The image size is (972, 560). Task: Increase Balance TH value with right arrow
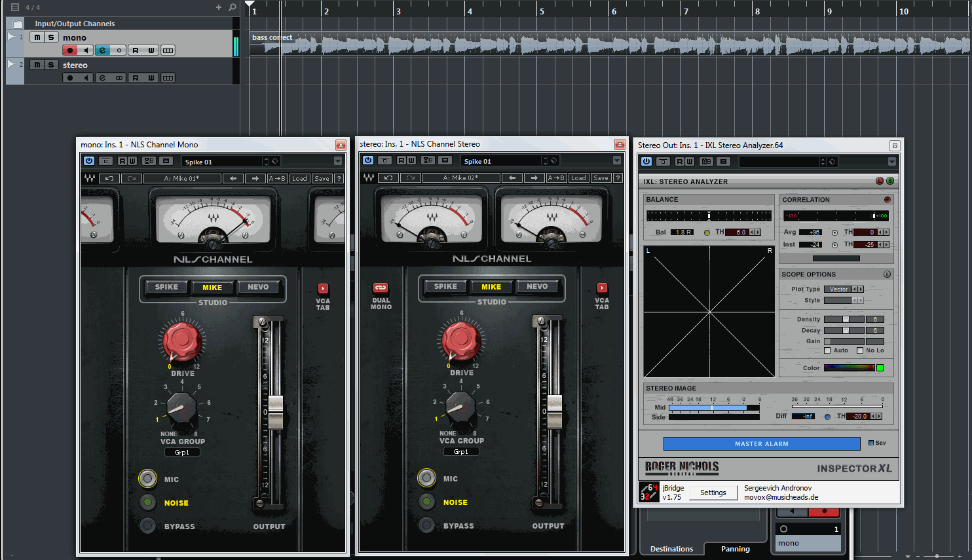tap(758, 232)
